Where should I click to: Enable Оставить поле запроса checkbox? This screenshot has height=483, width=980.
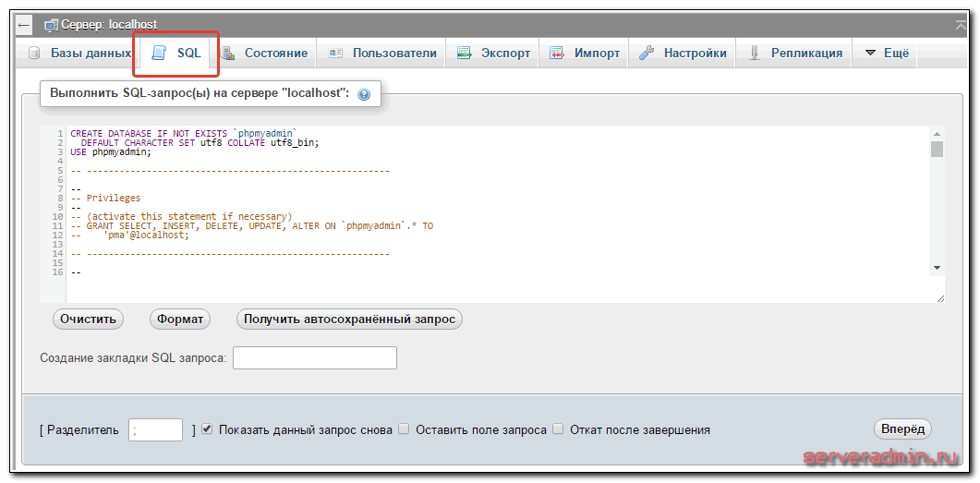(x=404, y=429)
